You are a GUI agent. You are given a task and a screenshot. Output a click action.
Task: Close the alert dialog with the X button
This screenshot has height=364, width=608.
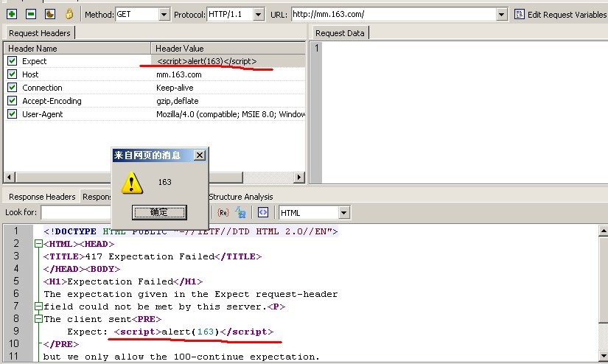[199, 155]
